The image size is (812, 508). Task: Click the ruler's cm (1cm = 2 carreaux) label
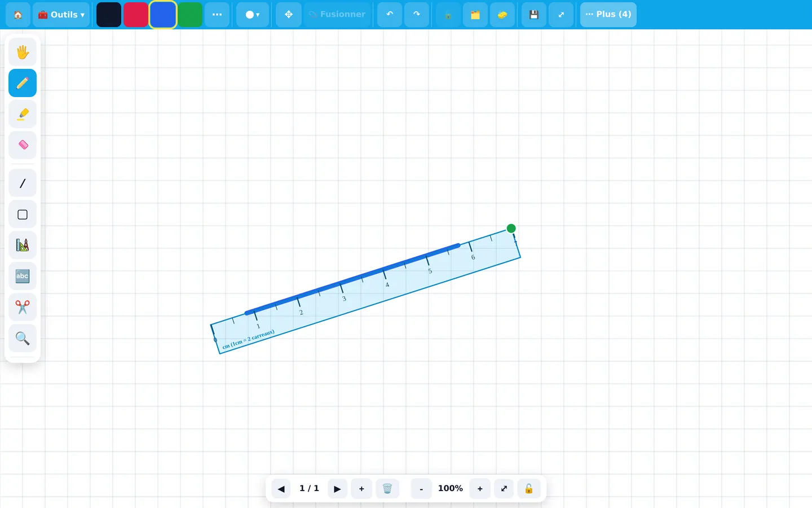[249, 339]
